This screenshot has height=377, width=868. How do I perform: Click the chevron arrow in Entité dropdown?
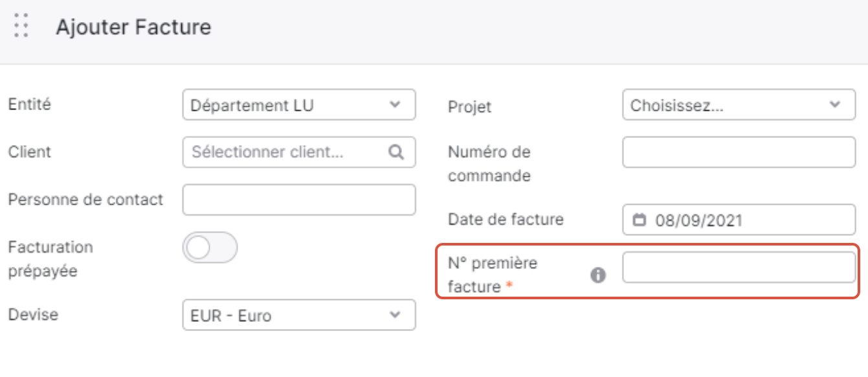point(395,105)
